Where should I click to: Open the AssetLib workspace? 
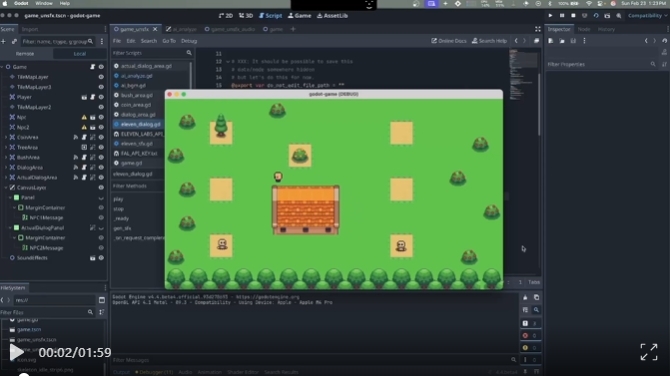pos(332,16)
